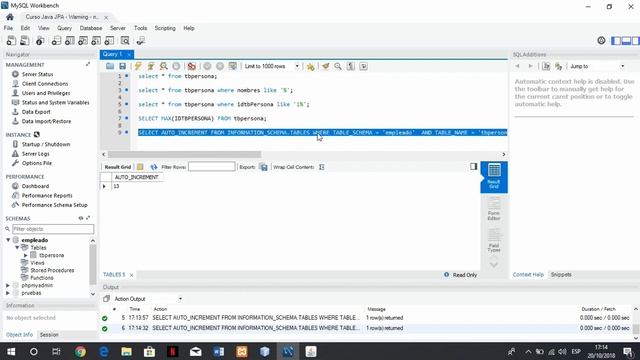640x360 pixels.
Task: Toggle wrap cell content
Action: [322, 167]
